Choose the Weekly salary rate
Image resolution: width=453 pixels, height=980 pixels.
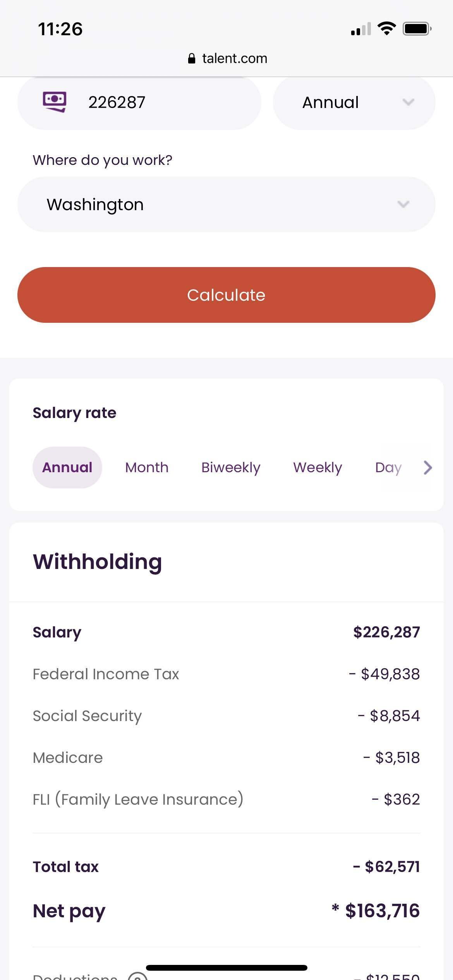[x=317, y=467]
